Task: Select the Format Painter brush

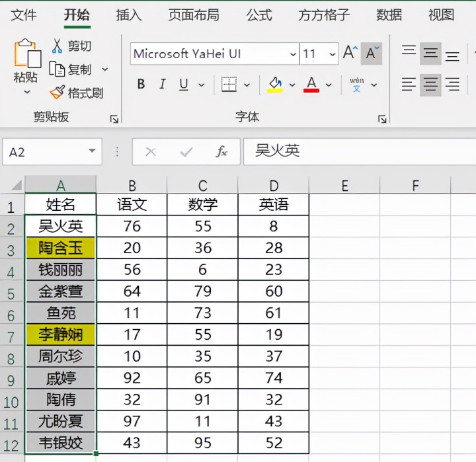Action: tap(57, 93)
